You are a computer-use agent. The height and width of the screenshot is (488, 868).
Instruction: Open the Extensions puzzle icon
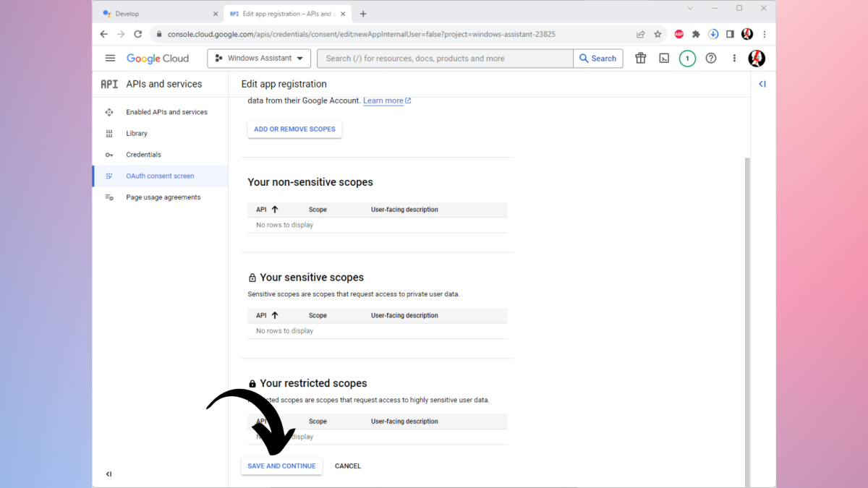point(696,34)
